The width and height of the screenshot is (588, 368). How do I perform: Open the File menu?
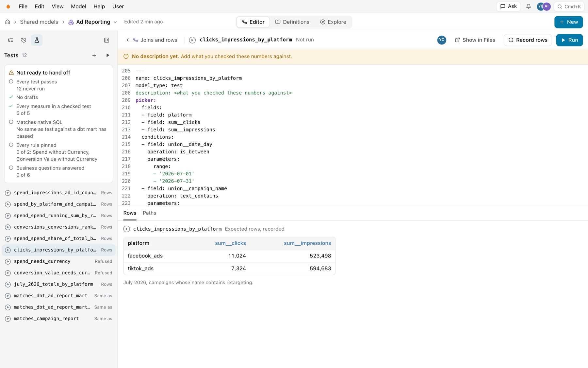(x=23, y=6)
